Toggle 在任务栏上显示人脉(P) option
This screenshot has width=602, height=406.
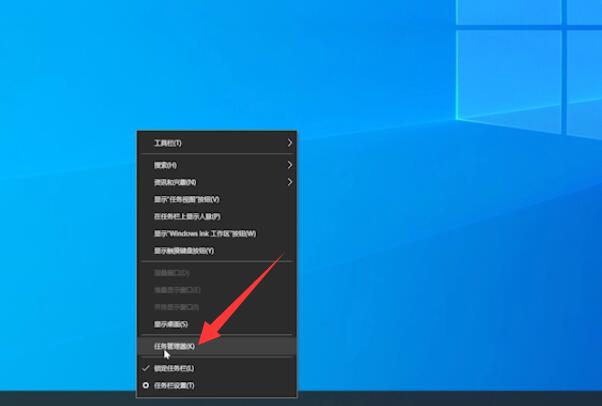pyautogui.click(x=217, y=217)
